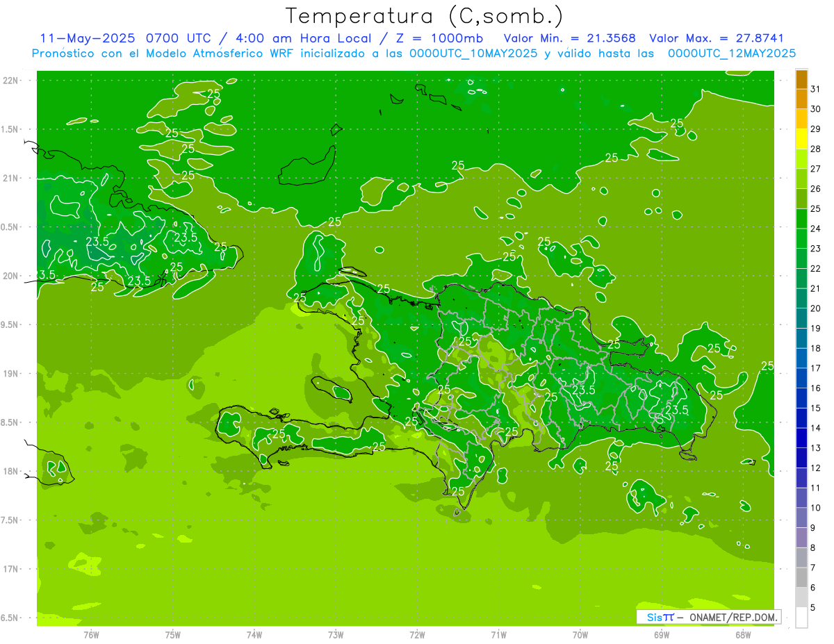Click the '1.5N' latitude axis label
This screenshot has height=644, width=834.
click(10, 129)
